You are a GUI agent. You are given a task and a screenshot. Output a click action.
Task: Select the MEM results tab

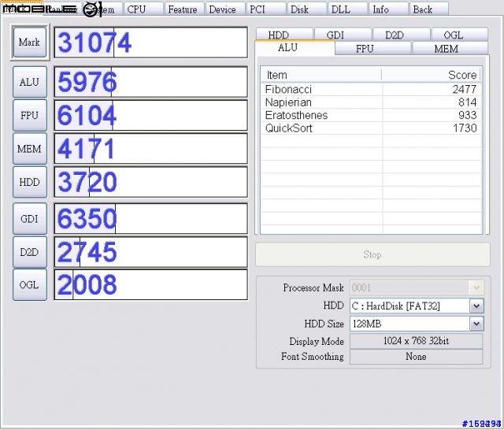(x=450, y=49)
